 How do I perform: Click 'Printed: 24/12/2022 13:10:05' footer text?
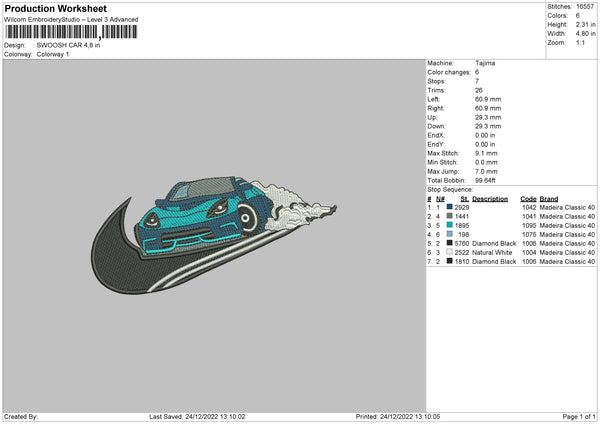[x=398, y=417]
